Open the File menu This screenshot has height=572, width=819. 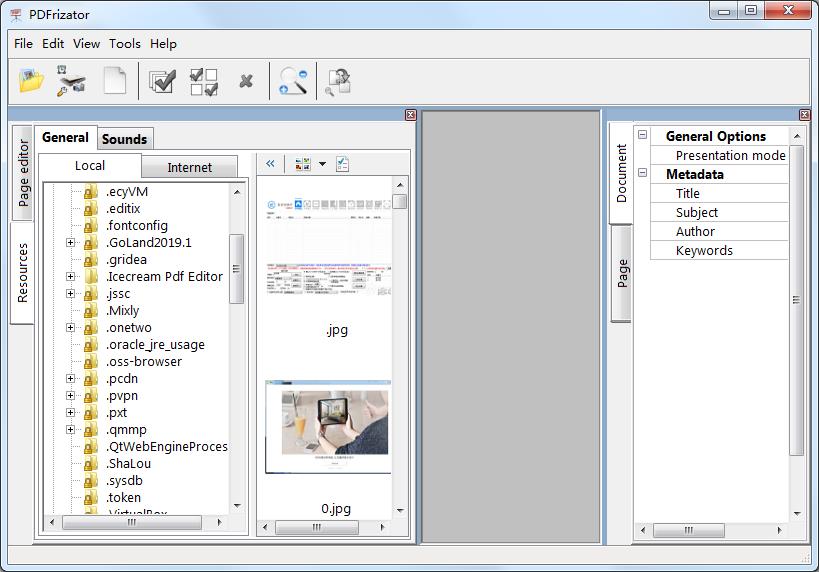[23, 43]
